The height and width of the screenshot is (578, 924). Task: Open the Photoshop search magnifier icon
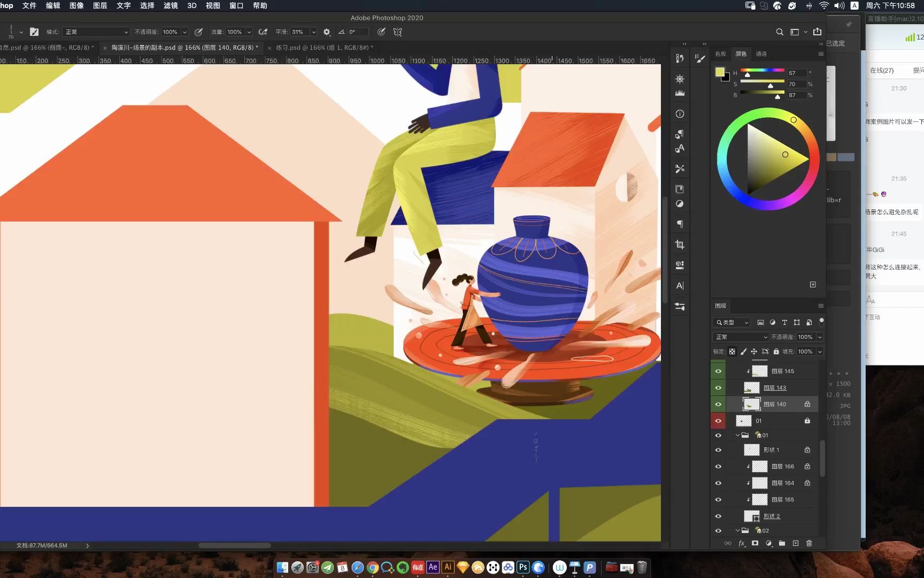(780, 32)
